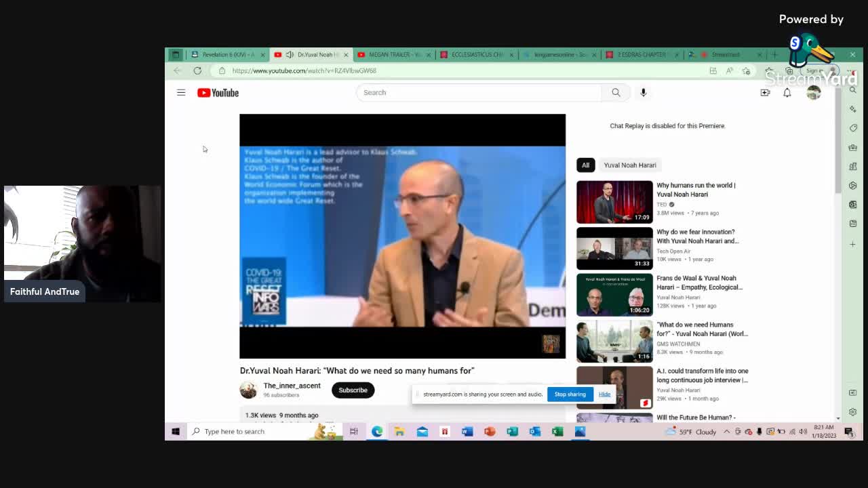Switch to MEGAN TRAILER tab
The image size is (868, 488).
point(394,55)
